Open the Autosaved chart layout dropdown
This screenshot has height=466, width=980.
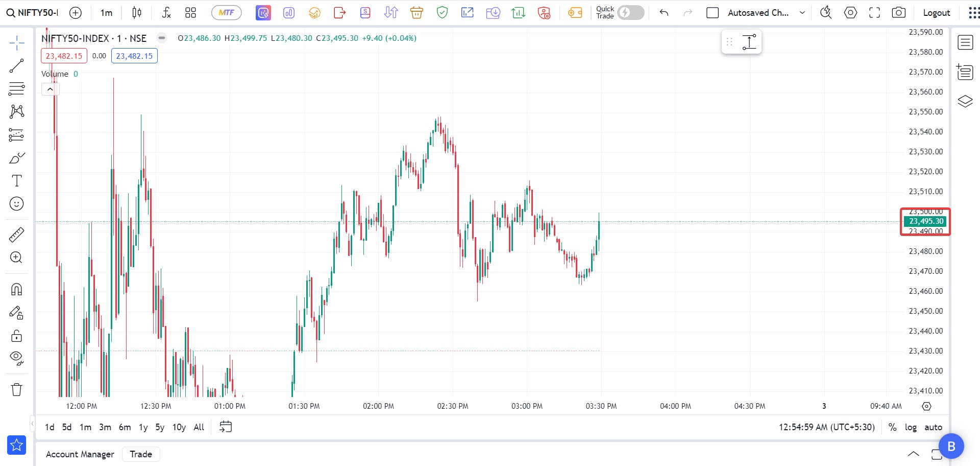[802, 13]
